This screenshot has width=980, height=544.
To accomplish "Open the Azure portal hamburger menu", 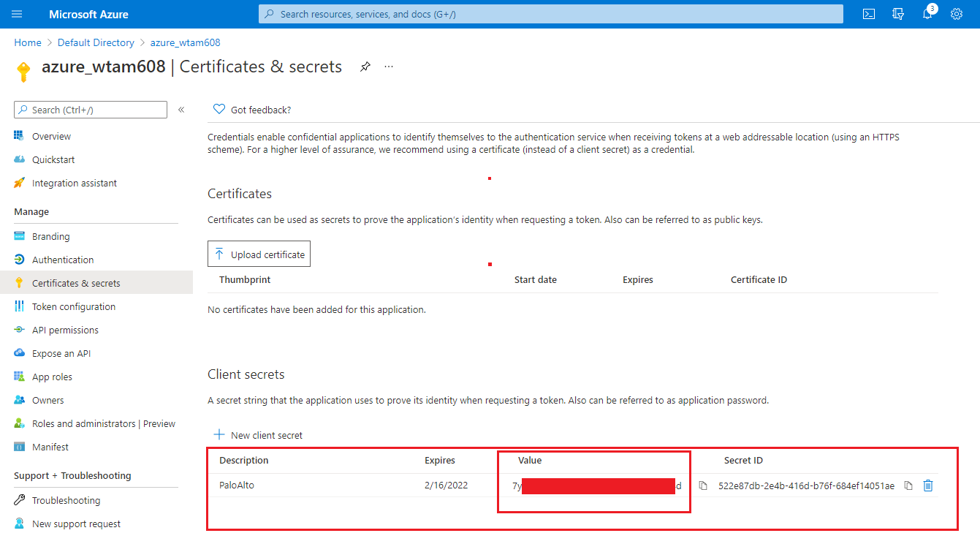I will pos(18,14).
